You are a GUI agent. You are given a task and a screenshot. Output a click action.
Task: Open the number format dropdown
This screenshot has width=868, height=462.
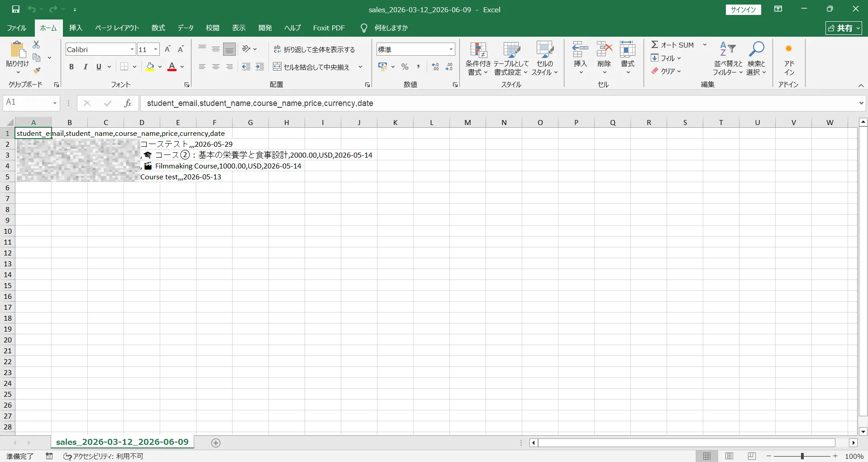(x=451, y=49)
